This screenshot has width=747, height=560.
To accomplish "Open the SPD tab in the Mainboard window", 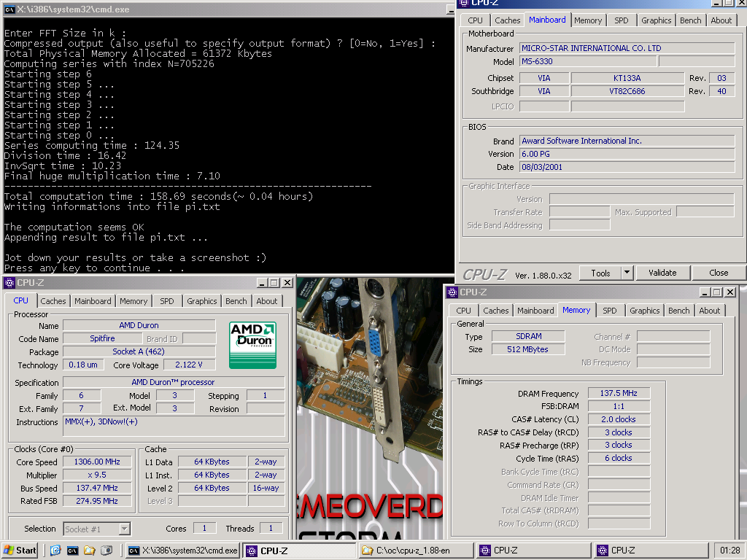I will point(622,20).
